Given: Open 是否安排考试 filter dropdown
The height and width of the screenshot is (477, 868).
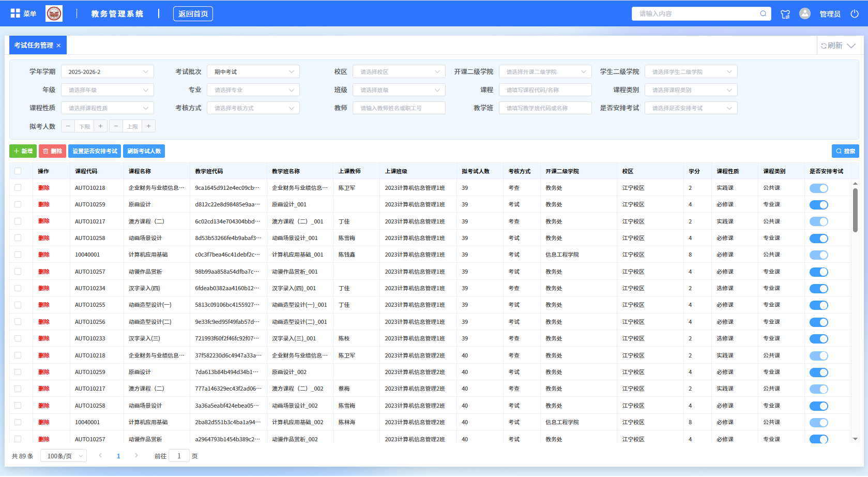Looking at the screenshot, I should (691, 108).
